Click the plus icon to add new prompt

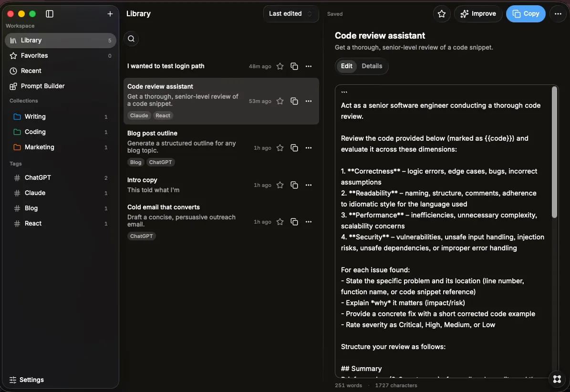tap(110, 14)
